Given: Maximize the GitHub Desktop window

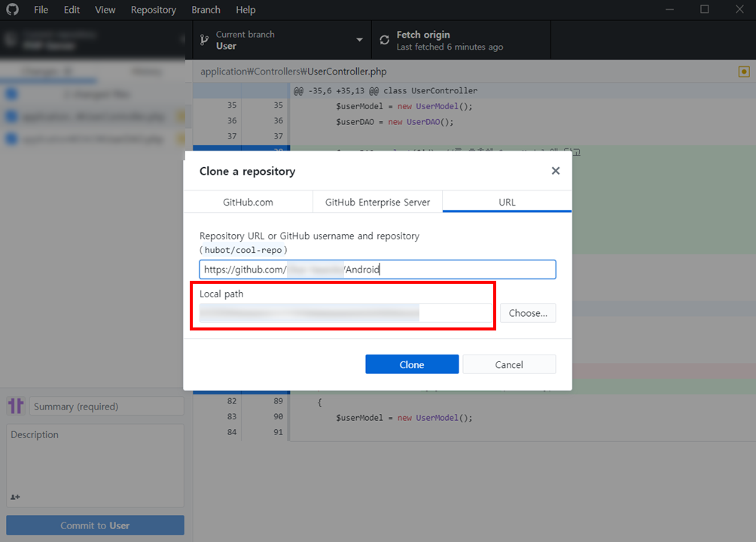Looking at the screenshot, I should coord(704,10).
